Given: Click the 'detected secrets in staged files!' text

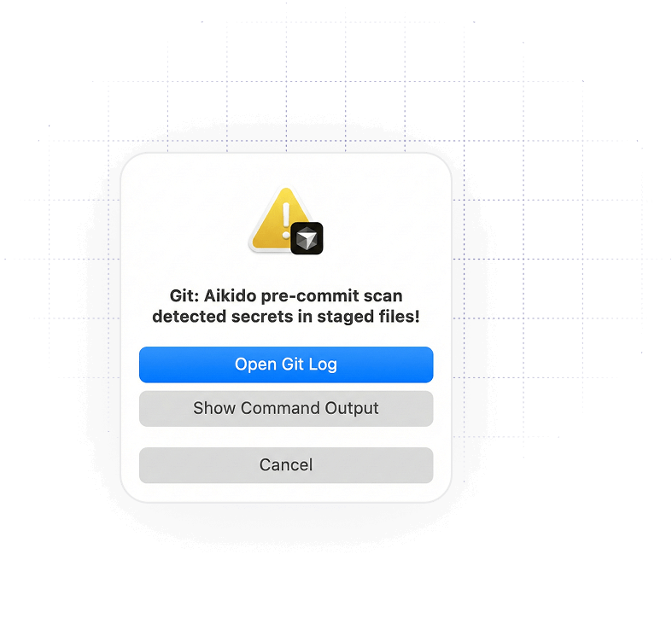Looking at the screenshot, I should tap(286, 317).
